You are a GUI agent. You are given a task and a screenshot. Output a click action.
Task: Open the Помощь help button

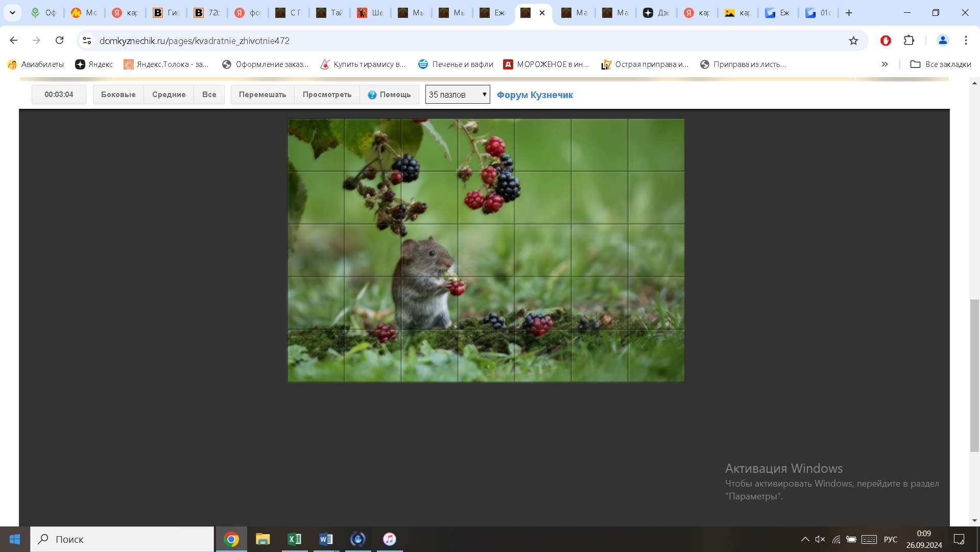click(390, 95)
